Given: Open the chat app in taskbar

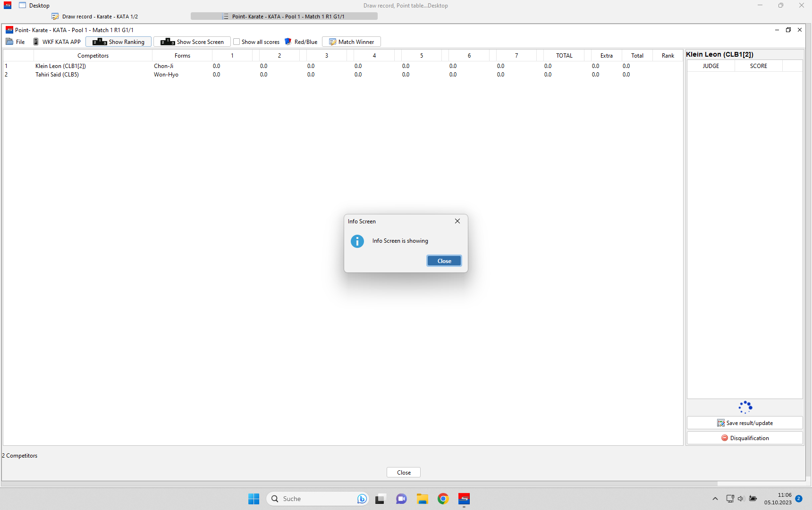Looking at the screenshot, I should pos(401,499).
